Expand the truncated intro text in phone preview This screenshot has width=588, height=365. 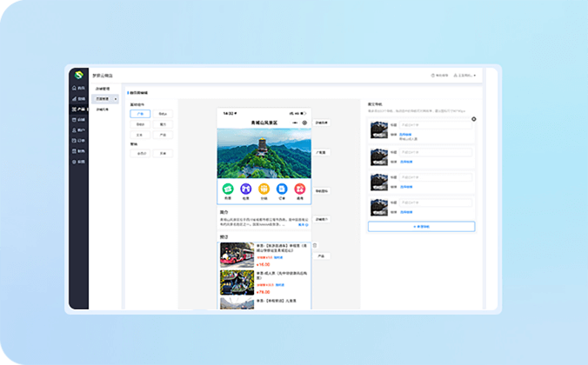point(302,224)
